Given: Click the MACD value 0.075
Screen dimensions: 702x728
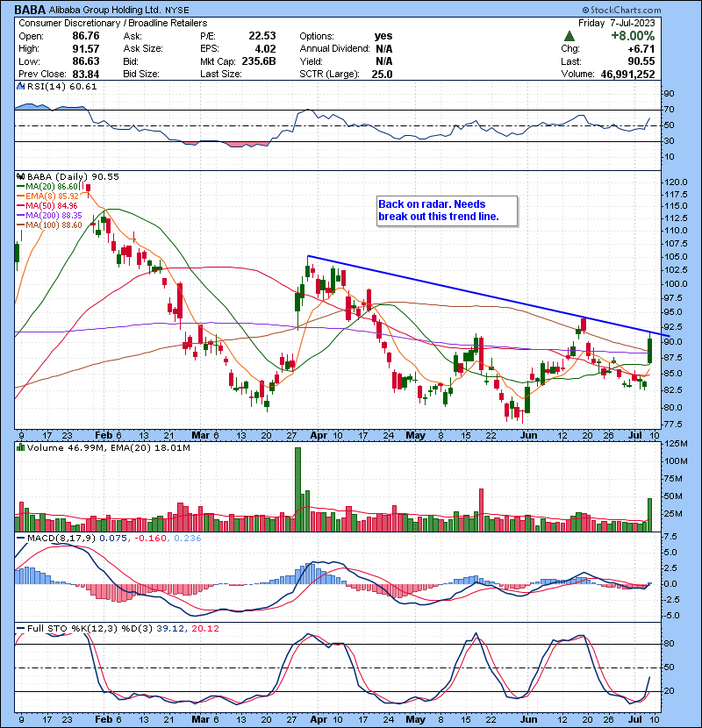Looking at the screenshot, I should 113,539.
